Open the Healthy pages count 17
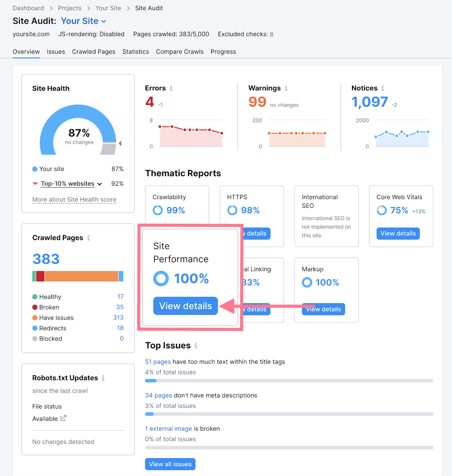Viewport: 452px width, 476px height. coord(120,297)
